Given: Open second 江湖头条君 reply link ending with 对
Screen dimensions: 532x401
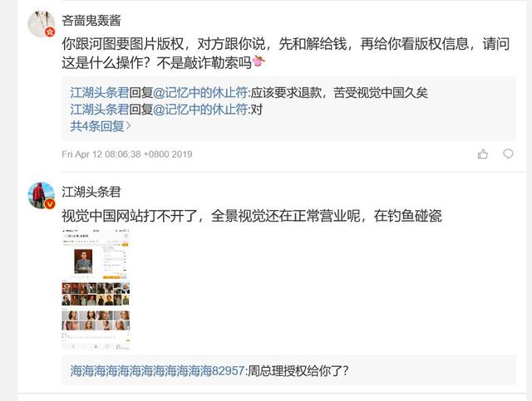Looking at the screenshot, I should point(100,110).
